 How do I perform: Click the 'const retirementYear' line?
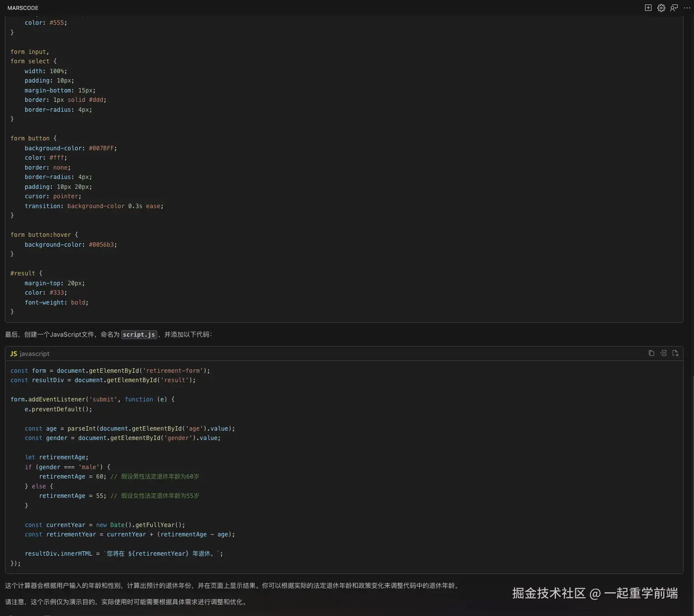click(130, 534)
